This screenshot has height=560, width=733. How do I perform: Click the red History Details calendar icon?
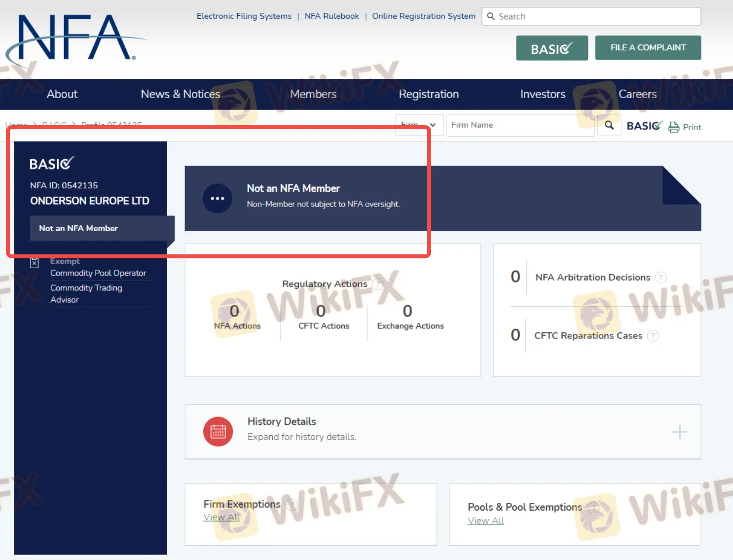[218, 432]
